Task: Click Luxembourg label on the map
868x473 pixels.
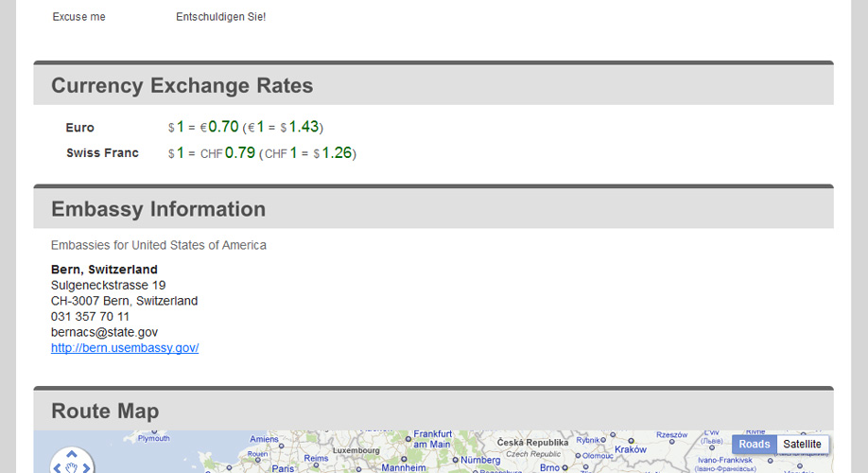Action: [x=356, y=450]
